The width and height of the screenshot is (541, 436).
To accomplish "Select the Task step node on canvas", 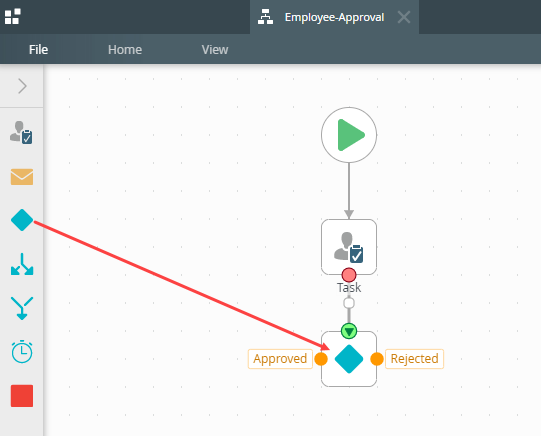I will (349, 247).
